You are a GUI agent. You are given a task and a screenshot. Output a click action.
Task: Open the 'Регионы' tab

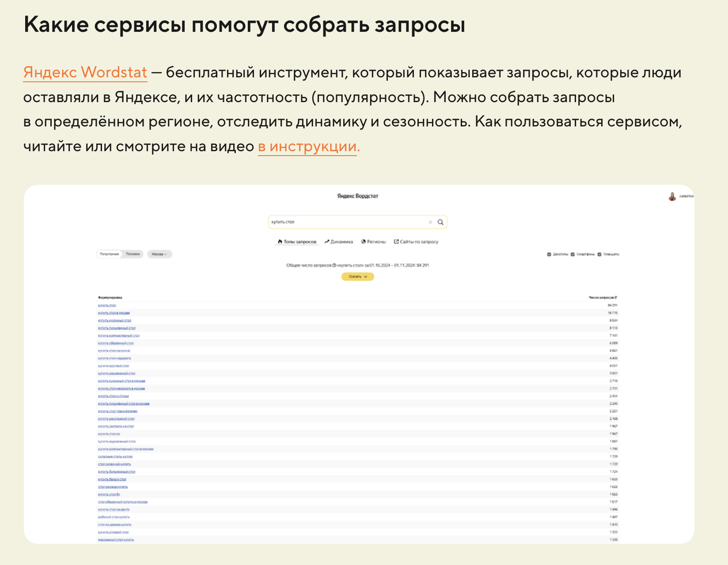pos(373,242)
